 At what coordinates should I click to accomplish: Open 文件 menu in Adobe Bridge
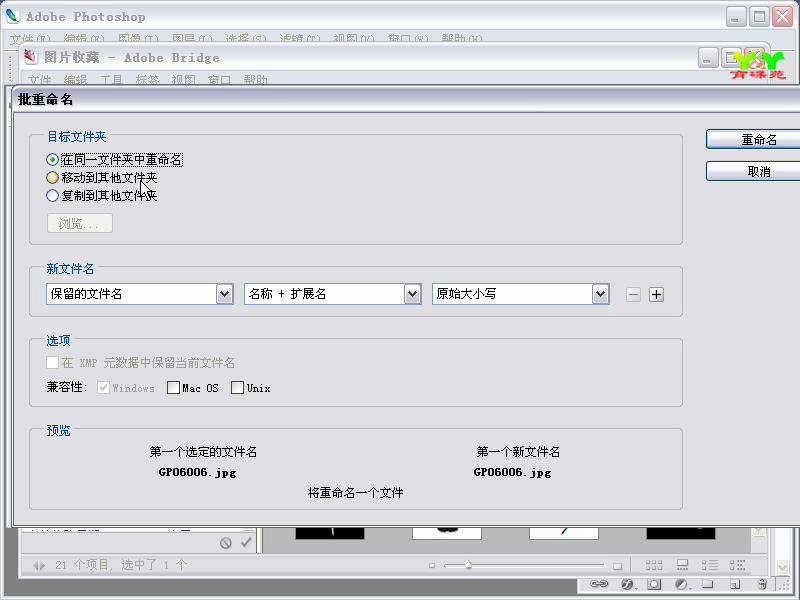40,80
